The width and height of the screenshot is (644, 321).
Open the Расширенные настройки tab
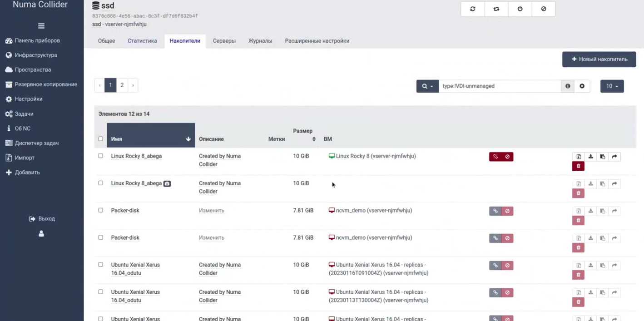click(317, 41)
